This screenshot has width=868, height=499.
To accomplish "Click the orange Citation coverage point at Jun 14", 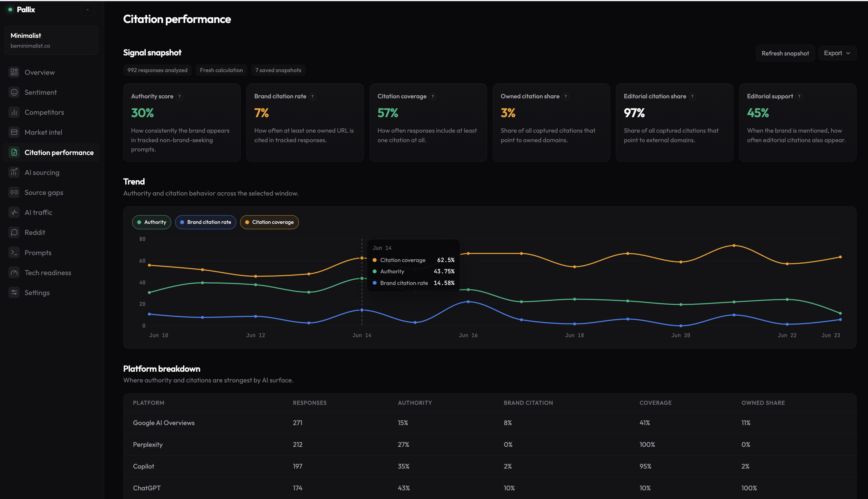I will pos(362,258).
